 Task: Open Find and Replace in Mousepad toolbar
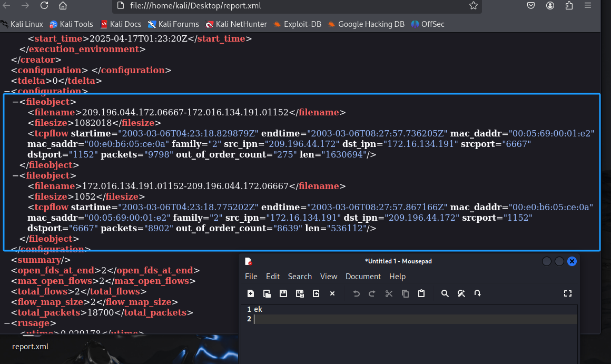click(x=461, y=293)
